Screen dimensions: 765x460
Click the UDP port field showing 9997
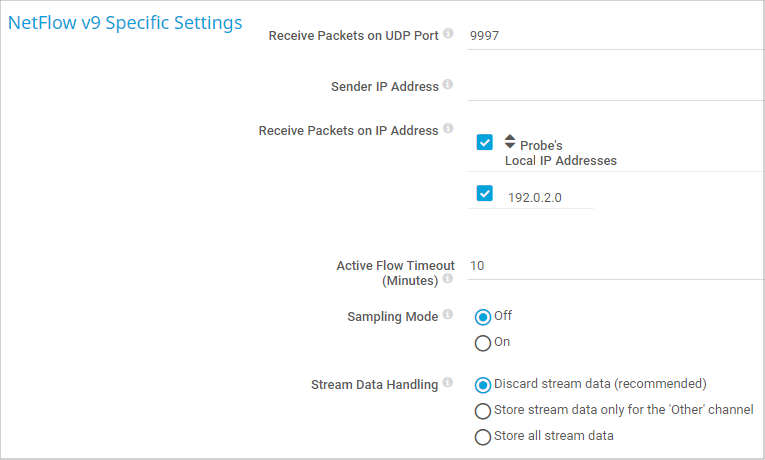tap(610, 36)
